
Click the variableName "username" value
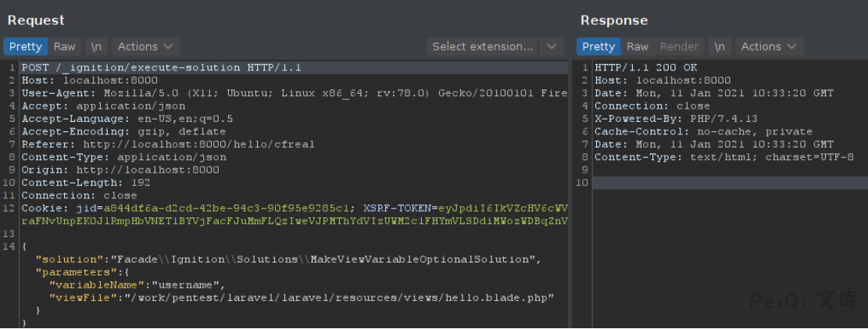[188, 285]
